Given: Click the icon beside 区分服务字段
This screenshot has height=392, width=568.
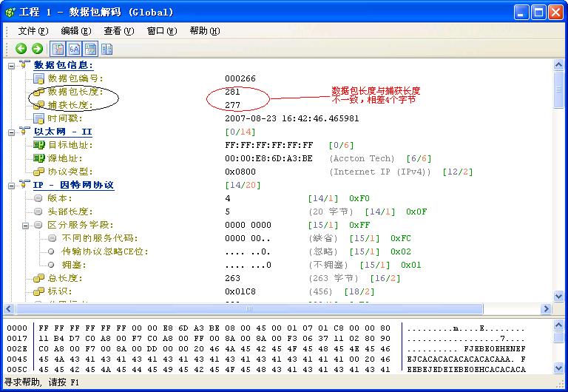Looking at the screenshot, I should click(x=38, y=225).
